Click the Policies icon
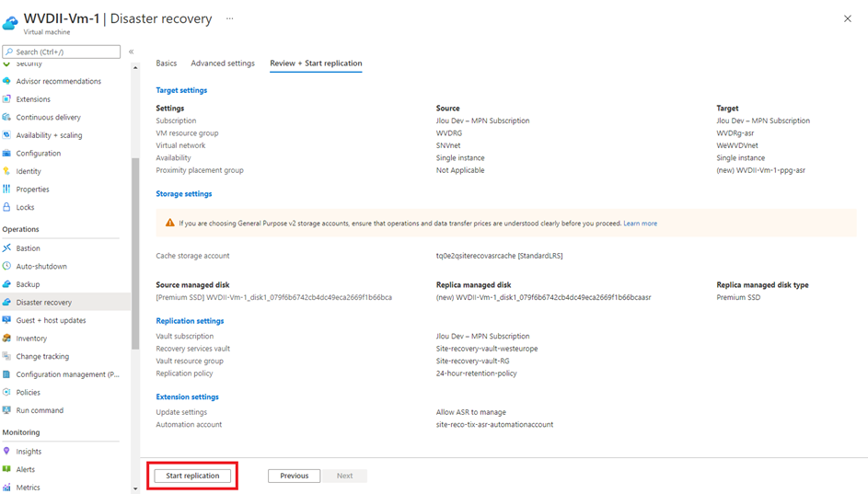 6,392
